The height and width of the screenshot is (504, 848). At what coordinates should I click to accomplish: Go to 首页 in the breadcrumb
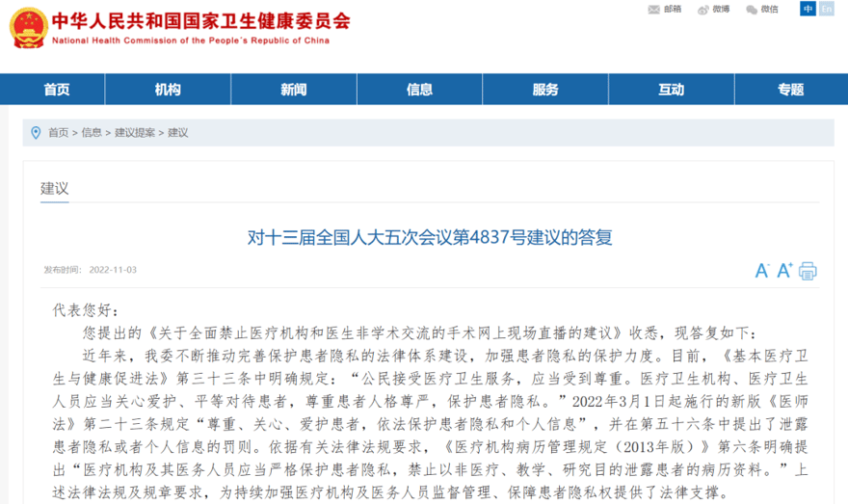(59, 132)
